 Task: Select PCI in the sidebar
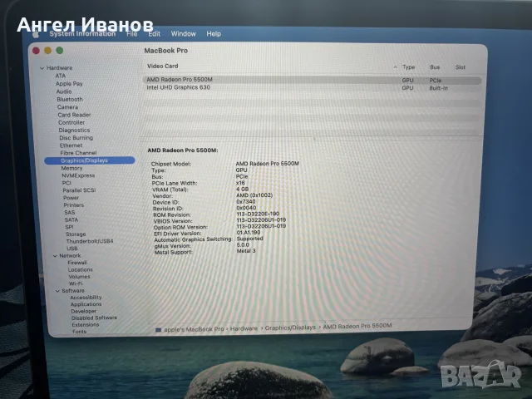pyautogui.click(x=66, y=183)
